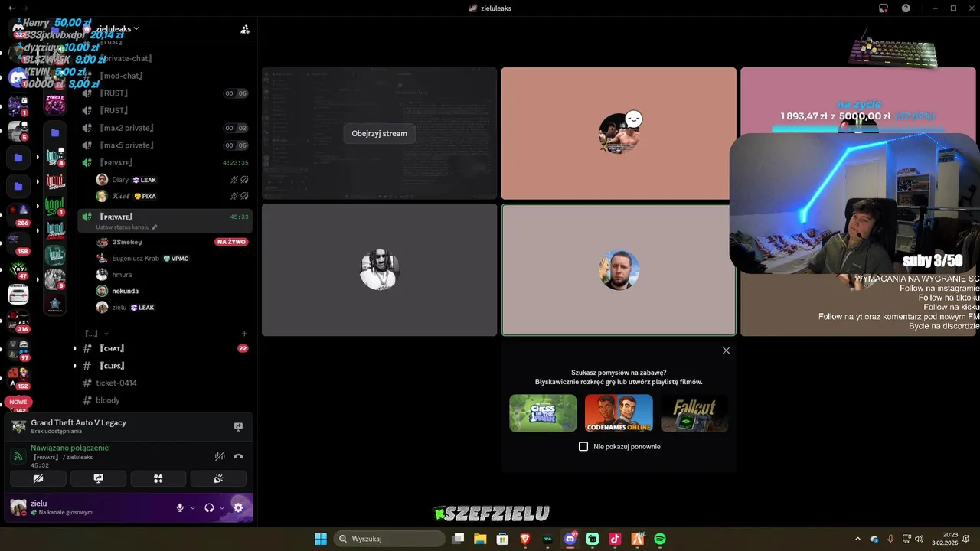
Task: Open the bloody channel
Action: (166, 400)
